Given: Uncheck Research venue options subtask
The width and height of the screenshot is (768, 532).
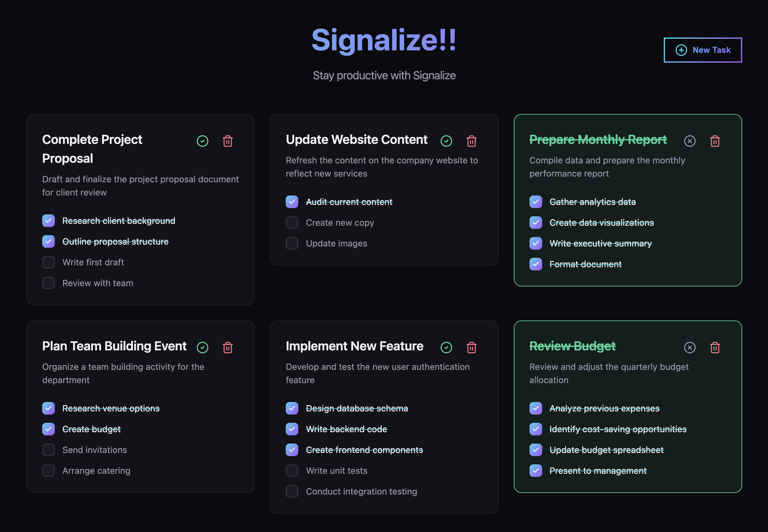Looking at the screenshot, I should 48,408.
